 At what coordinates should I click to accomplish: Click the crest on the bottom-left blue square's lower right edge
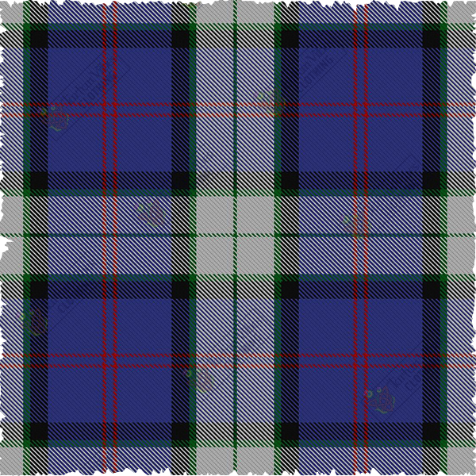pyautogui.click(x=199, y=379)
